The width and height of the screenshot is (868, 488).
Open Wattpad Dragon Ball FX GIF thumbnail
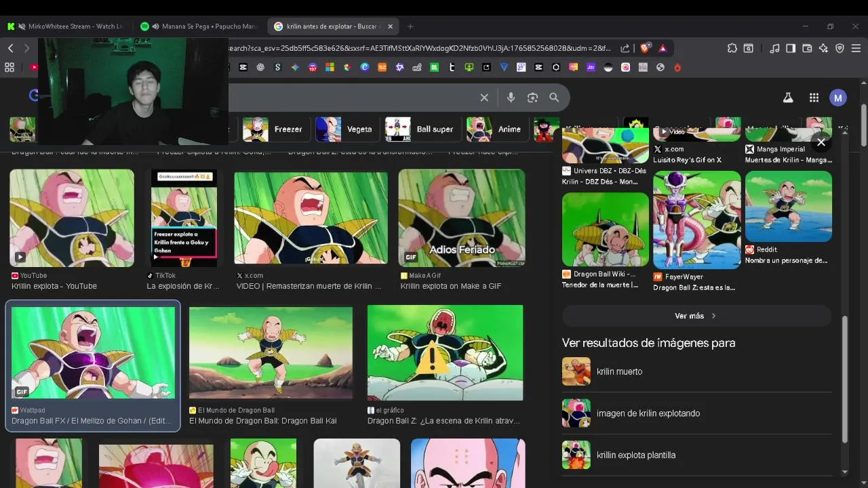pos(93,352)
